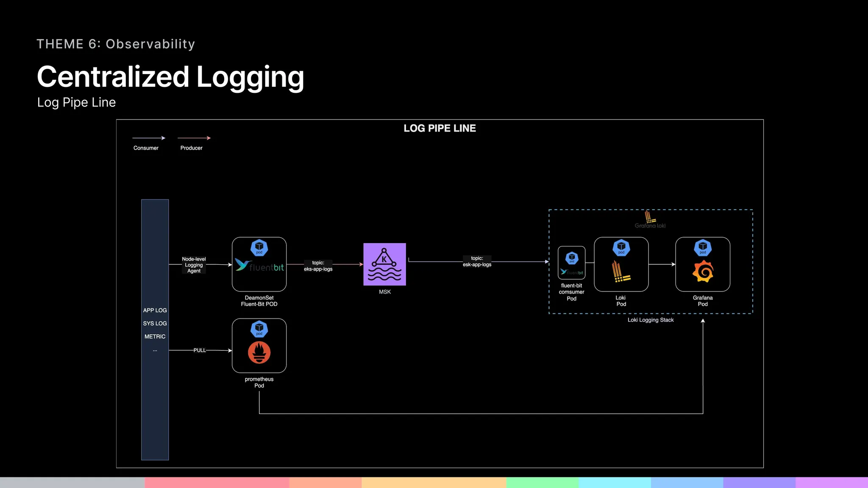
Task: Click the Prometheus flame icon
Action: click(x=259, y=352)
